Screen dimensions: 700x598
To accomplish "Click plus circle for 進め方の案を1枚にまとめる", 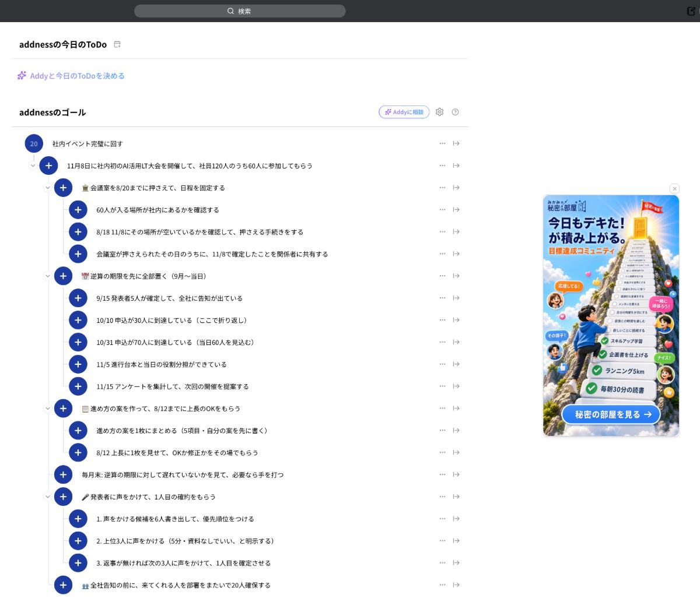I will 78,431.
